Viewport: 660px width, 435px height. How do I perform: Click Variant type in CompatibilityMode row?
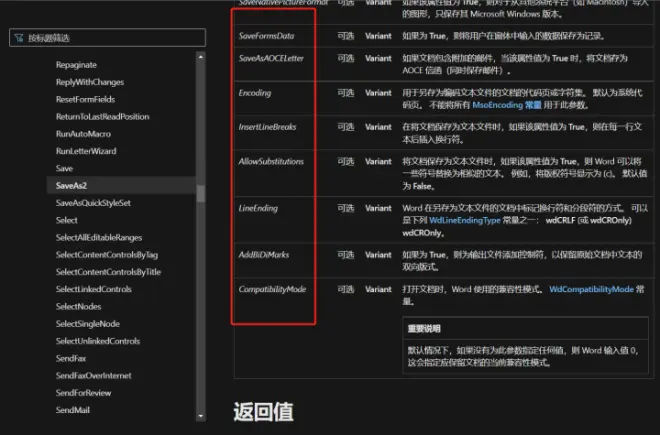pyautogui.click(x=378, y=289)
